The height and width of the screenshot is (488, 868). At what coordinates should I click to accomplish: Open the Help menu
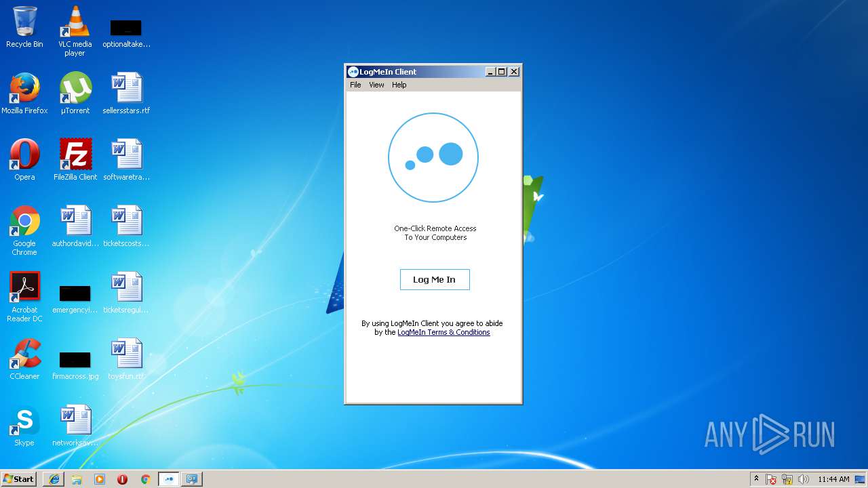tap(399, 85)
